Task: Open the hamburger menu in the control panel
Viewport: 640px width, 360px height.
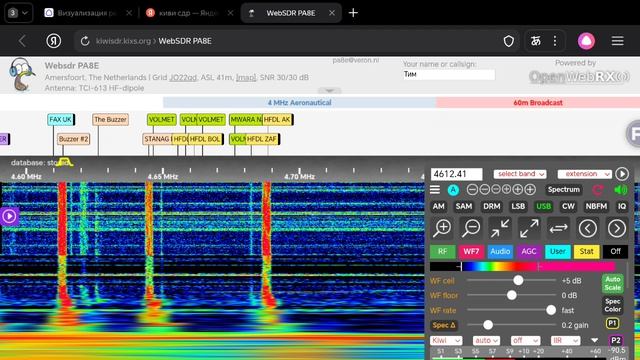Action: tap(435, 190)
